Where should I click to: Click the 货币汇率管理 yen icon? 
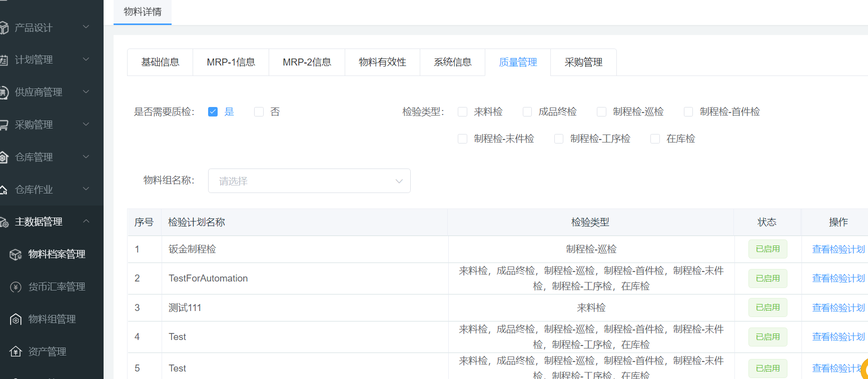tap(16, 287)
